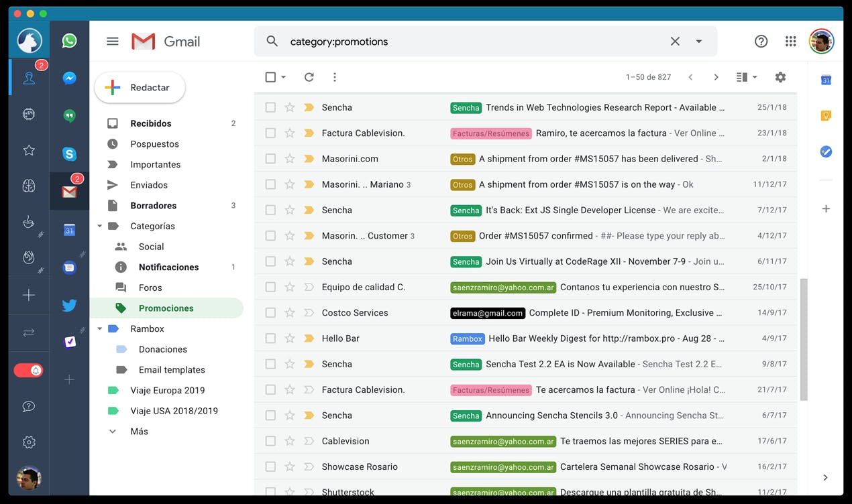The width and height of the screenshot is (852, 504).
Task: Open the Facebook Messenger service icon
Action: click(x=69, y=78)
